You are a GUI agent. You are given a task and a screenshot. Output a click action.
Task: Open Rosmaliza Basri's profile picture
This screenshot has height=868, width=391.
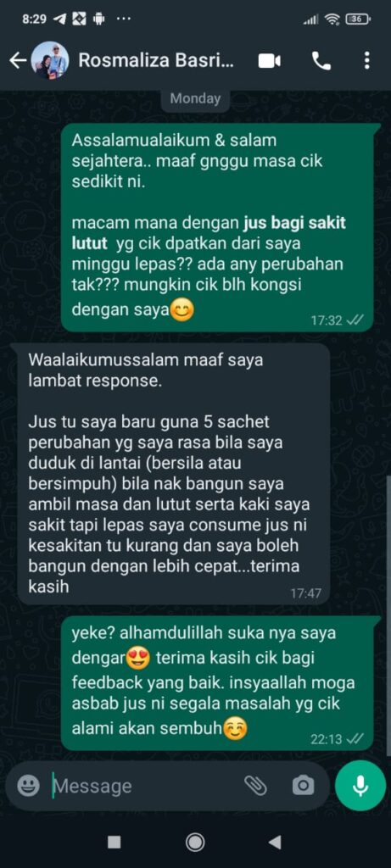pos(50,60)
